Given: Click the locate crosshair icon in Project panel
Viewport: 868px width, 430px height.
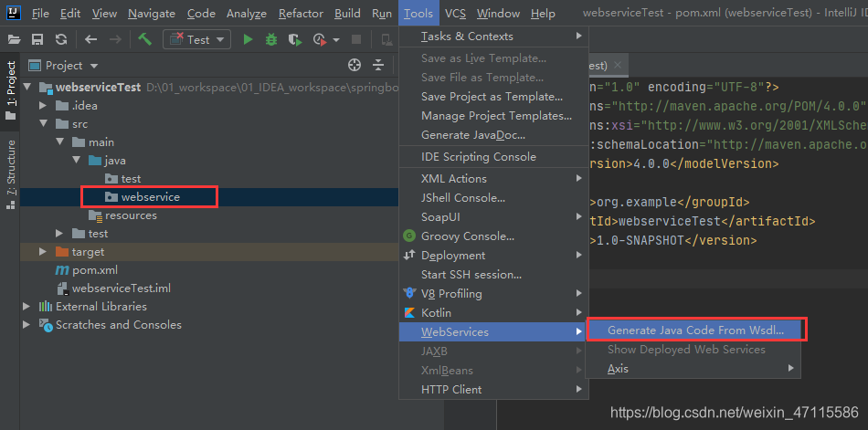Looking at the screenshot, I should tap(355, 66).
